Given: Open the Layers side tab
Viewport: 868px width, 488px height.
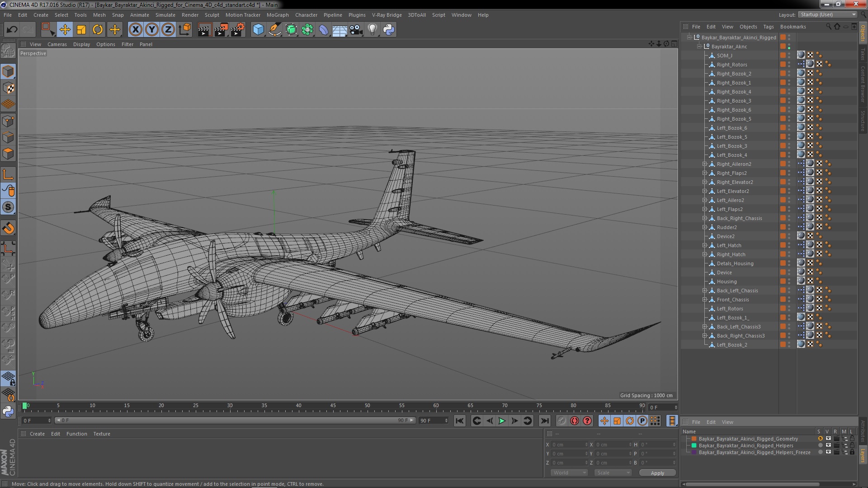Looking at the screenshot, I should (863, 455).
